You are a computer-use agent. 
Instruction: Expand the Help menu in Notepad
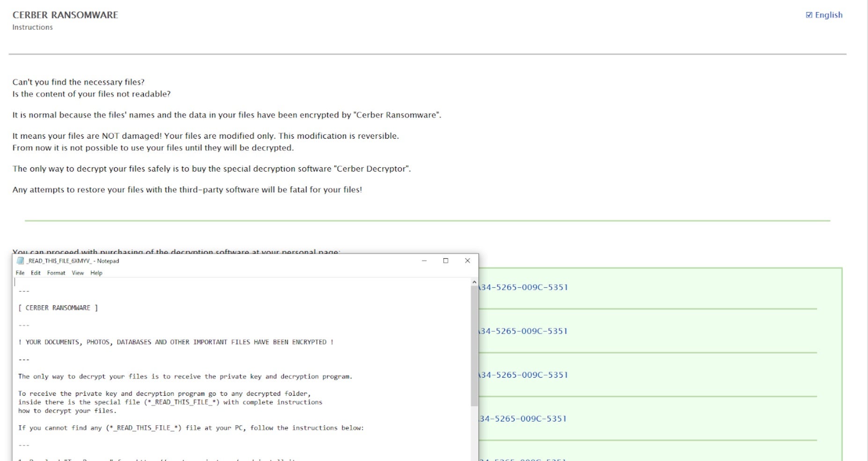96,273
